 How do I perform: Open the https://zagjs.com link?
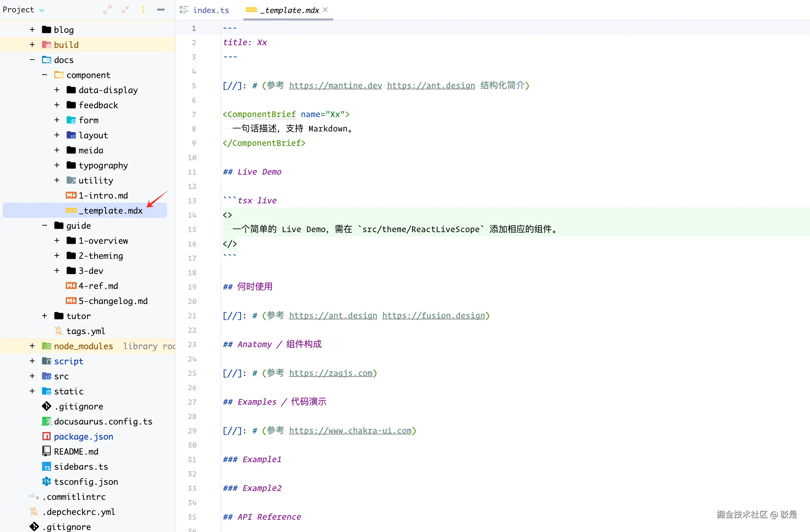pyautogui.click(x=330, y=373)
